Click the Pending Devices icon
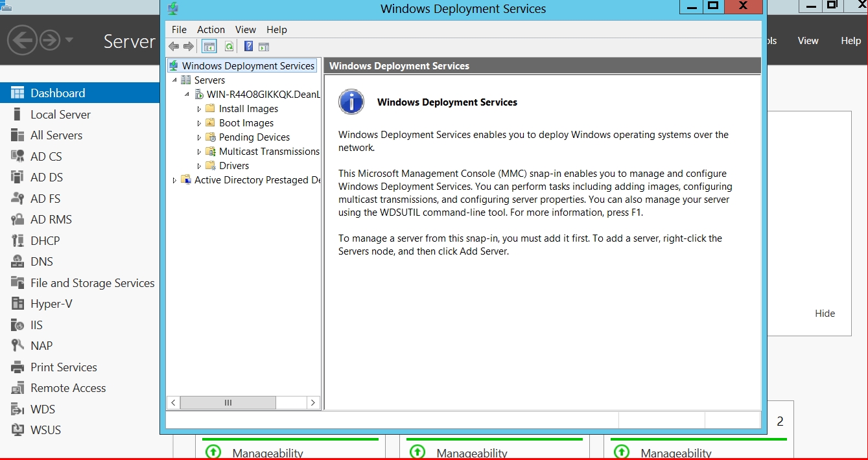Screen dimensions: 868x460 [210, 137]
